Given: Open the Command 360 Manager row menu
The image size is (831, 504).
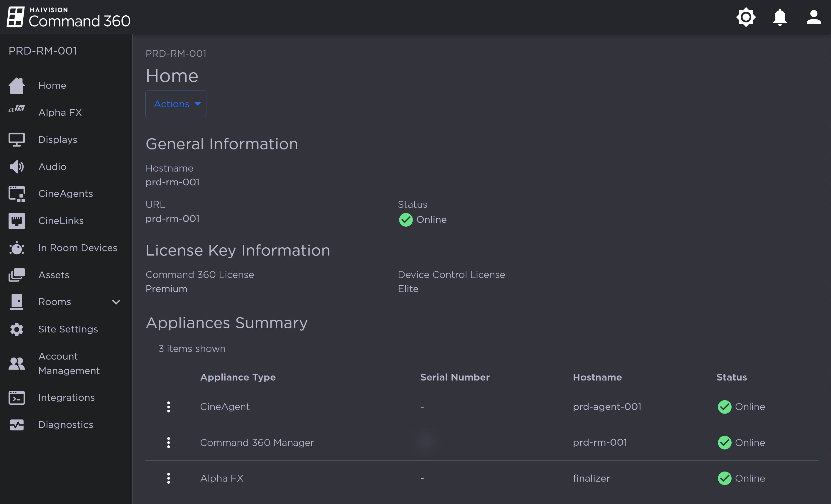Looking at the screenshot, I should tap(168, 442).
